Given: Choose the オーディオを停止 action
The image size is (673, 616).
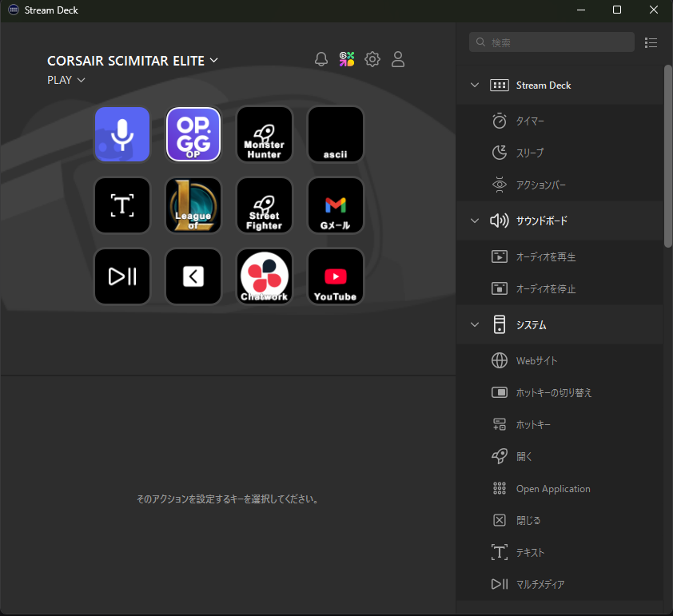Looking at the screenshot, I should [x=560, y=288].
